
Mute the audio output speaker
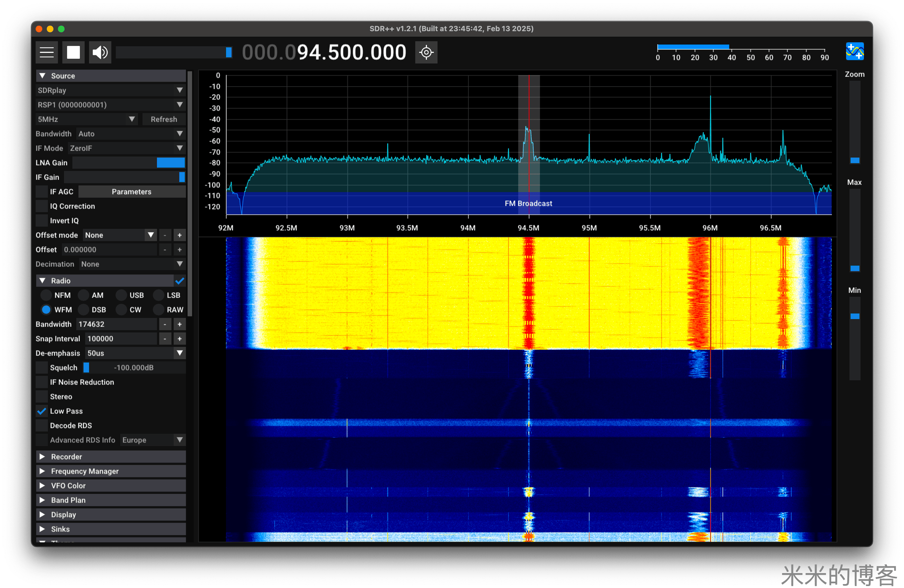[100, 52]
